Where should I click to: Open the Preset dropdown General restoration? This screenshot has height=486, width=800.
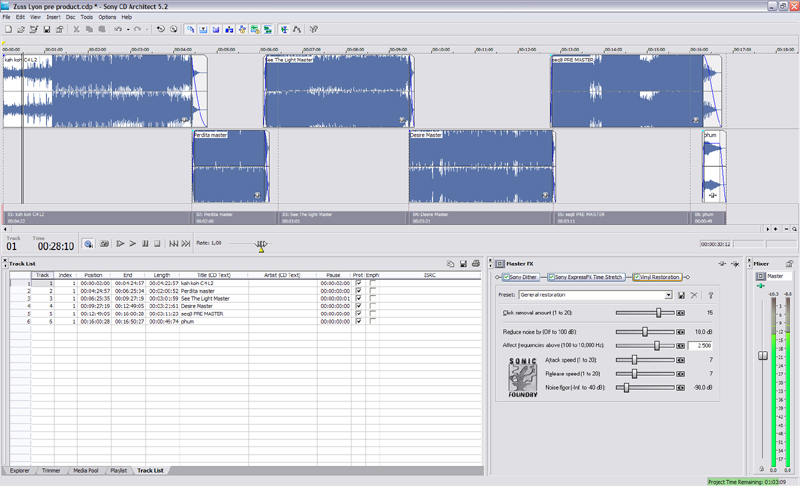(668, 295)
